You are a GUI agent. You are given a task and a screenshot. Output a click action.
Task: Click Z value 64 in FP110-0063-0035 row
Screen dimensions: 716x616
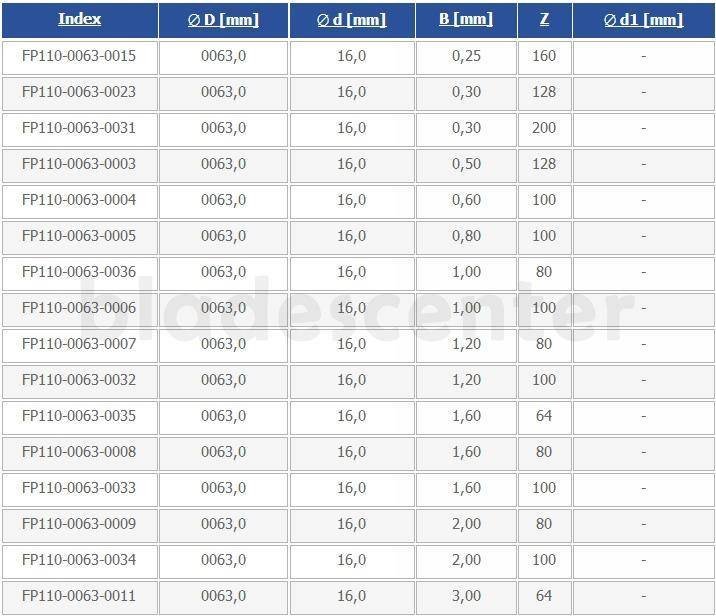(544, 416)
